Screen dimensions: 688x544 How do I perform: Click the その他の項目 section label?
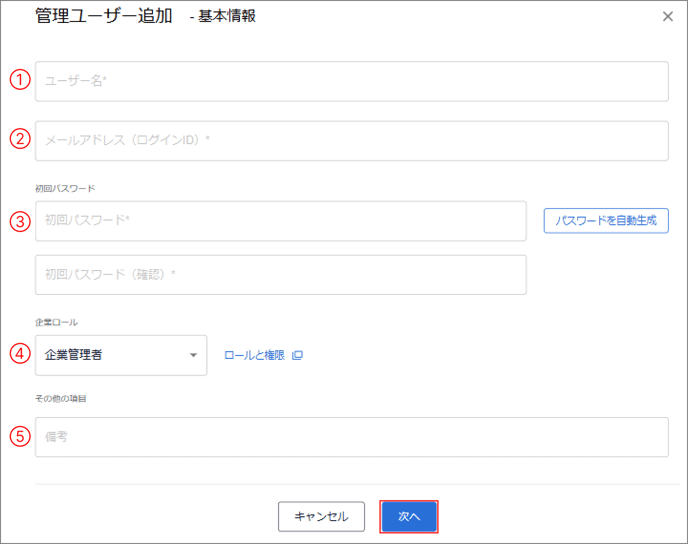pos(61,398)
